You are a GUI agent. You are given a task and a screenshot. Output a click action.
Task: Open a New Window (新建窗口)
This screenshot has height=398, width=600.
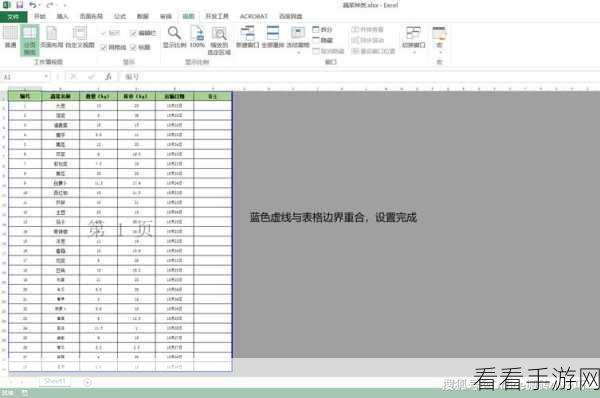(247, 37)
